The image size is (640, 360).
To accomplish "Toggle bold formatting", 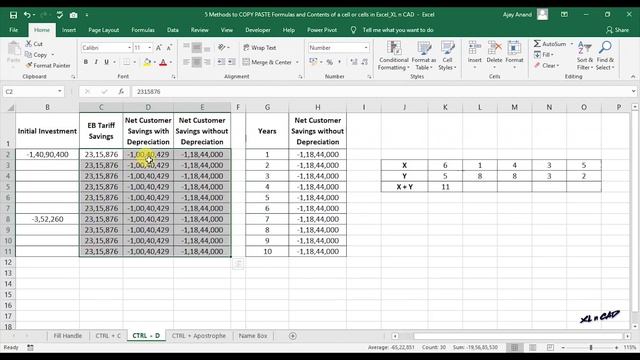I will point(86,62).
